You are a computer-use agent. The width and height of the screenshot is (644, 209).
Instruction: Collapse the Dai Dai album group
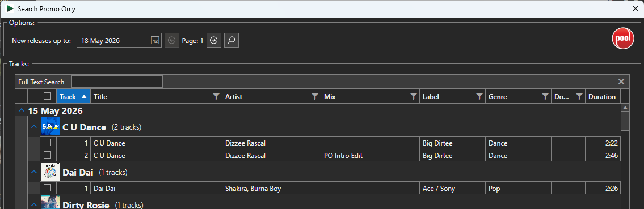(34, 172)
